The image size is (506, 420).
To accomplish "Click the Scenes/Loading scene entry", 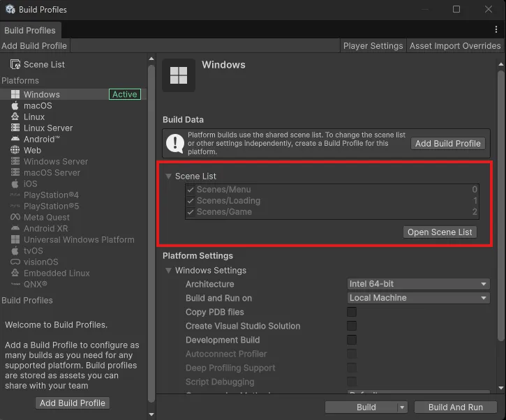I will point(332,201).
